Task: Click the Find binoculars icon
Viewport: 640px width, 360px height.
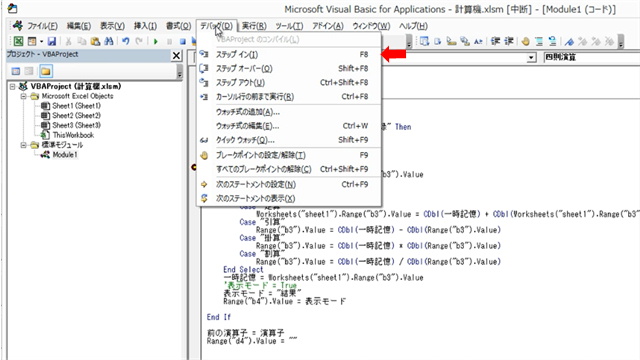Action: click(109, 41)
